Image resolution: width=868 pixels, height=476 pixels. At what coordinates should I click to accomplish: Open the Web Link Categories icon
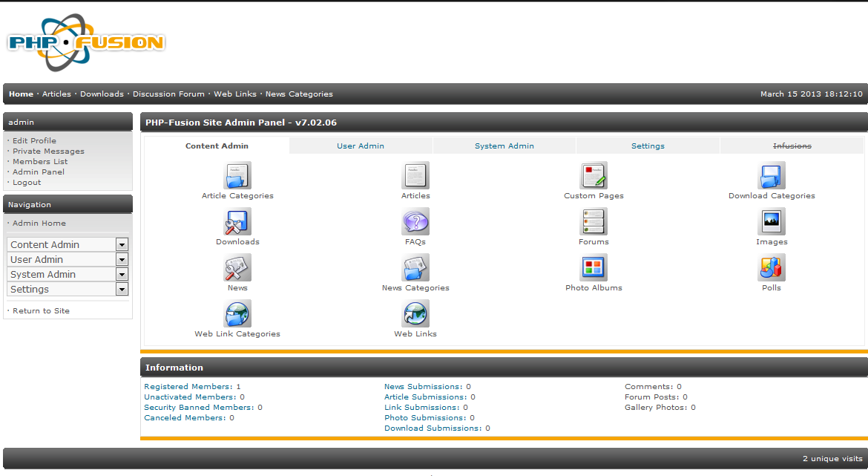point(237,313)
